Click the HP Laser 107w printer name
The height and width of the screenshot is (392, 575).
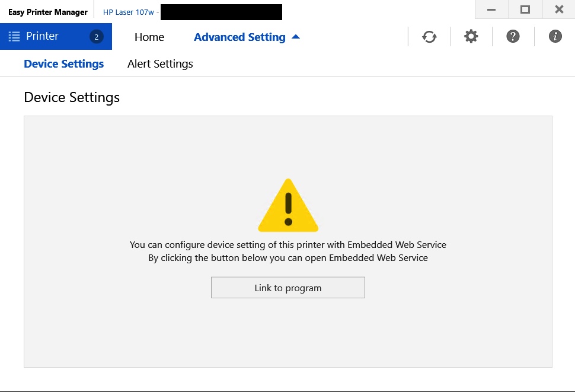click(x=129, y=12)
